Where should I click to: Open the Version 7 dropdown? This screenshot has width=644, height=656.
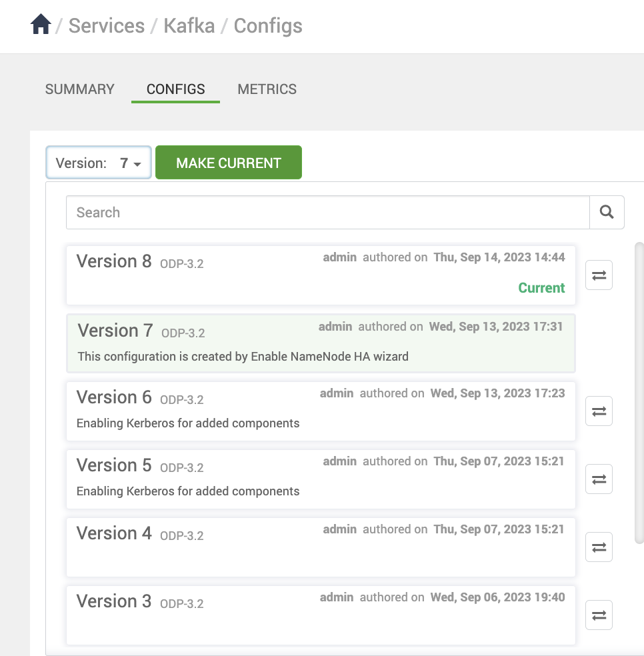click(99, 162)
